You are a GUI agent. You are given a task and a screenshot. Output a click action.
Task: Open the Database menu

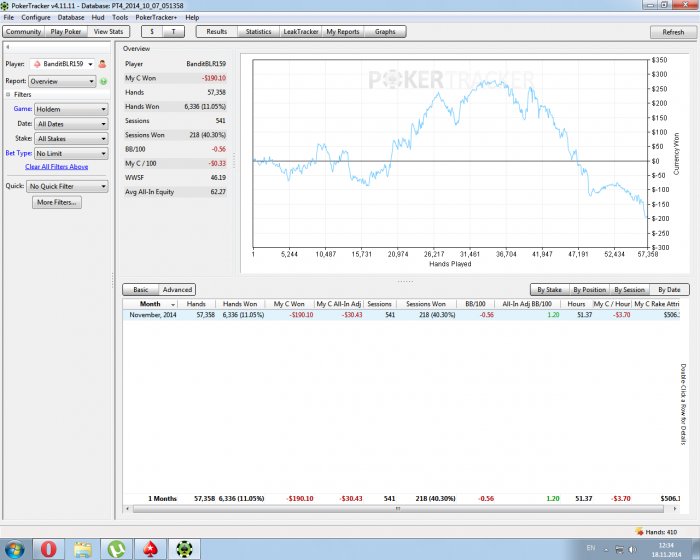pyautogui.click(x=71, y=17)
